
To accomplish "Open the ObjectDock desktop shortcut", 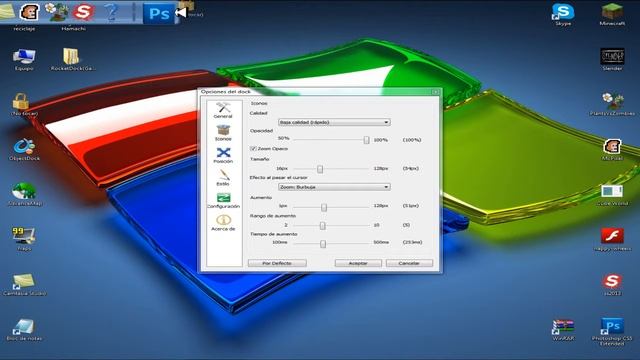I will point(24,149).
